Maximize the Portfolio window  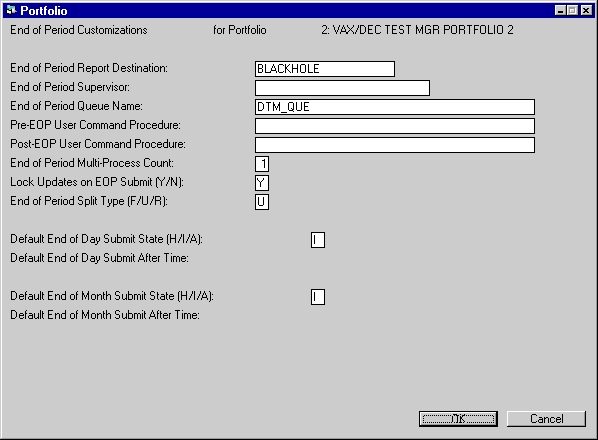pyautogui.click(x=572, y=10)
